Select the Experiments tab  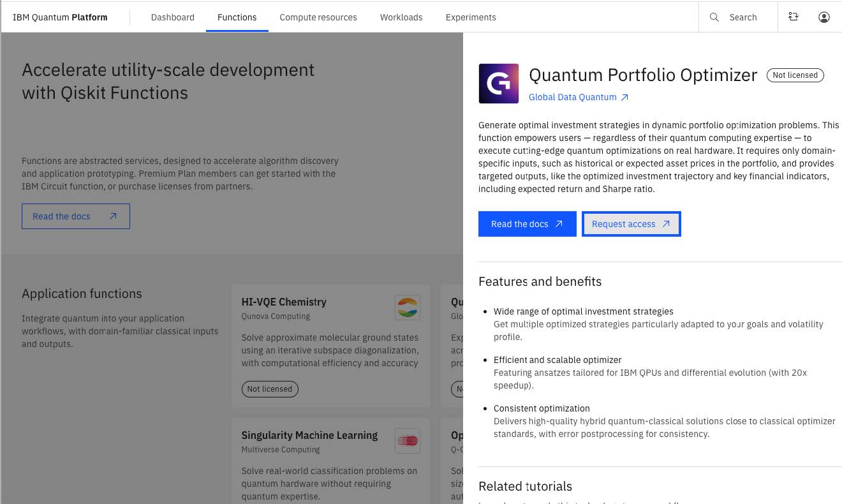pos(471,17)
